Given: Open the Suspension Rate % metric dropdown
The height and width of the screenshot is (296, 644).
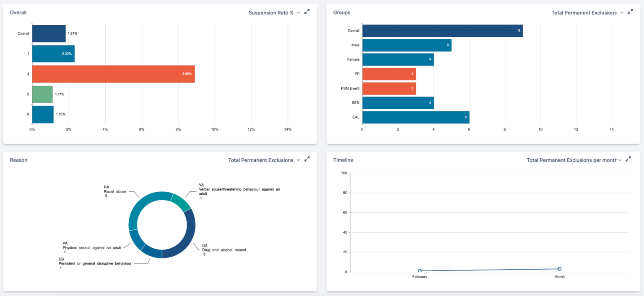Looking at the screenshot, I should [x=298, y=13].
